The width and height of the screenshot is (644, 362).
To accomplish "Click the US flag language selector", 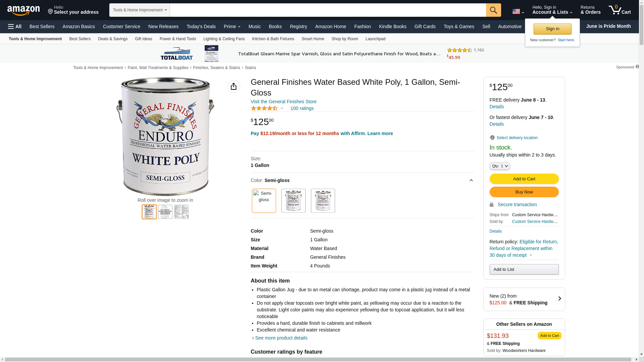I will (x=518, y=11).
